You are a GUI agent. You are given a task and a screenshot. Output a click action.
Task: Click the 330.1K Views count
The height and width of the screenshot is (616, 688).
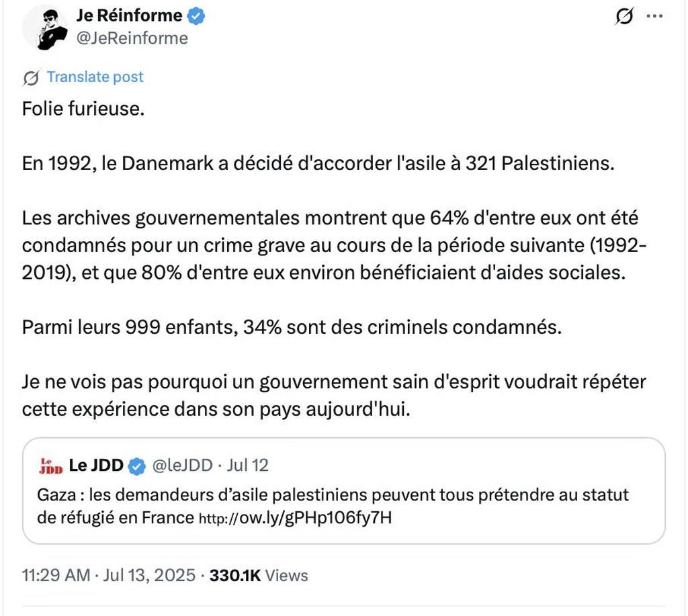click(259, 576)
